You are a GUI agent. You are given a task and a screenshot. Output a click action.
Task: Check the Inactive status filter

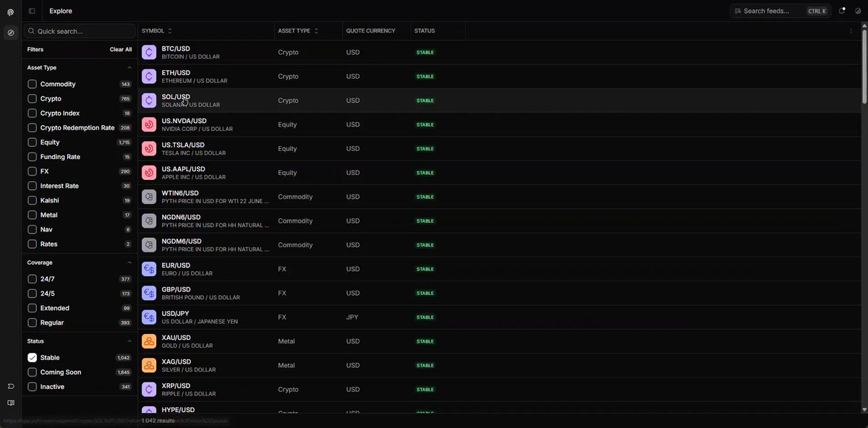32,387
